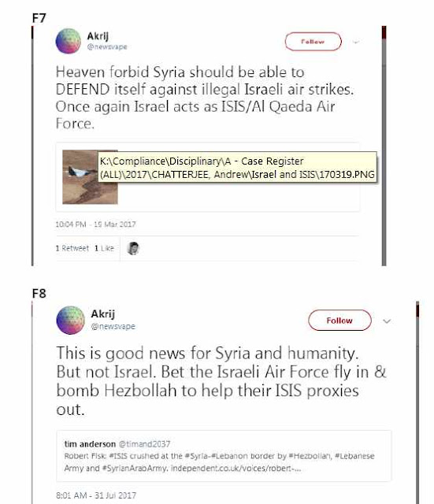The image size is (434, 504).
Task: Open the @timand2037 handle in quoted tweet
Action: [x=144, y=444]
